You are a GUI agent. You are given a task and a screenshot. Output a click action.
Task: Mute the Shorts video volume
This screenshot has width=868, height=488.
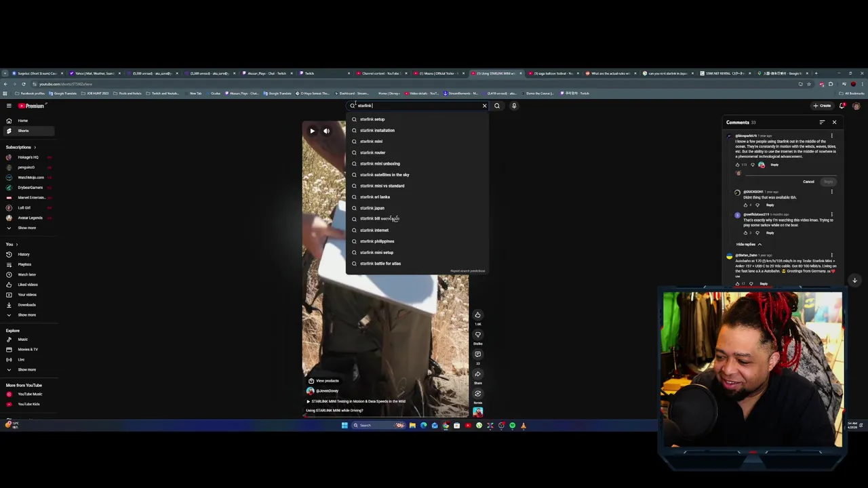point(326,131)
